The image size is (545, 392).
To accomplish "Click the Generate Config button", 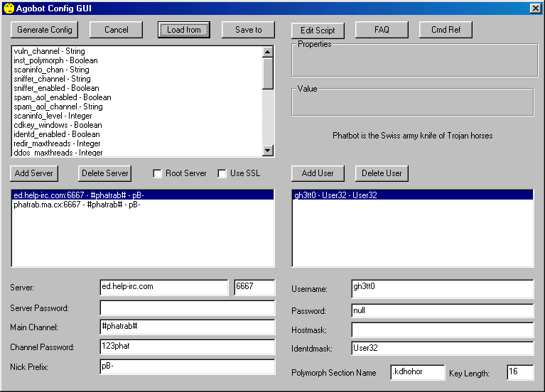I will pos(43,30).
